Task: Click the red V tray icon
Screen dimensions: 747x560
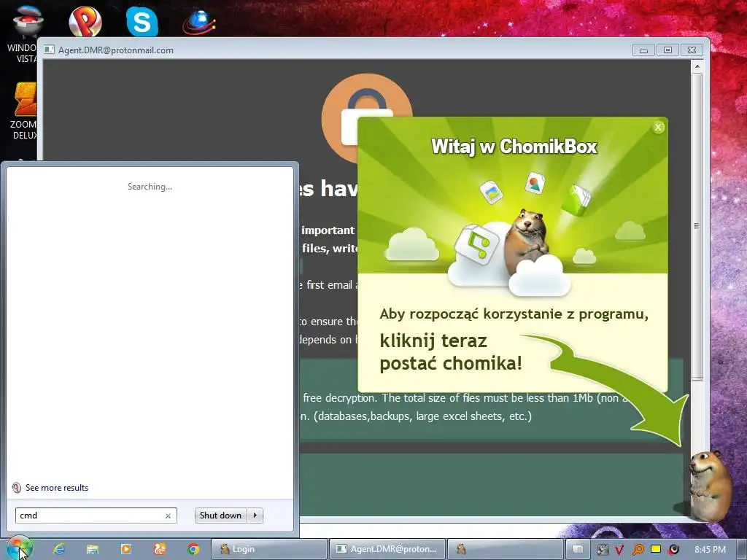Action: tap(619, 550)
